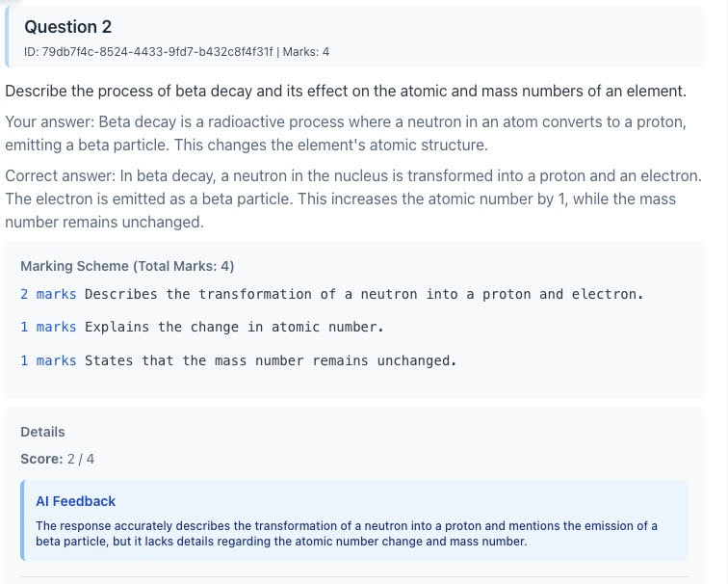This screenshot has height=584, width=728.
Task: Click '1 marks' label for atomic number
Action: pos(48,327)
